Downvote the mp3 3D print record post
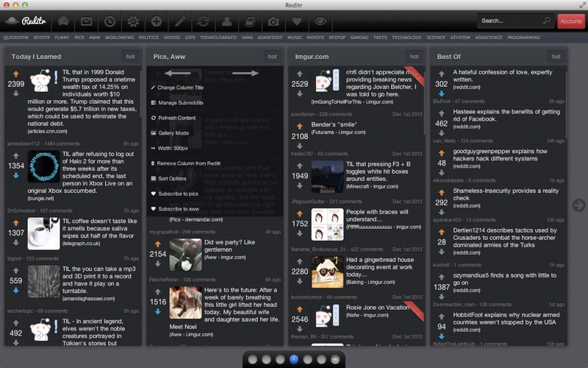 [15, 290]
